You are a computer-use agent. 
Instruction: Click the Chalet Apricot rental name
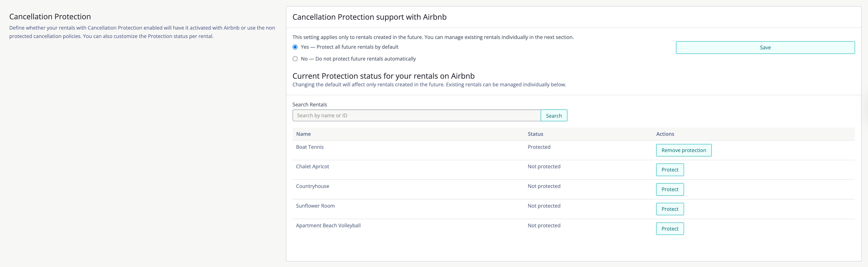(312, 167)
